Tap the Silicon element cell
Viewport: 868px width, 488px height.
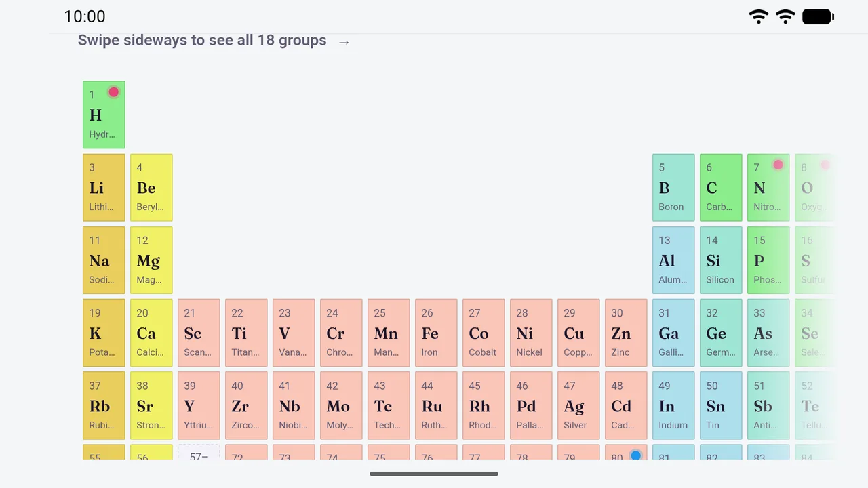pyautogui.click(x=721, y=260)
